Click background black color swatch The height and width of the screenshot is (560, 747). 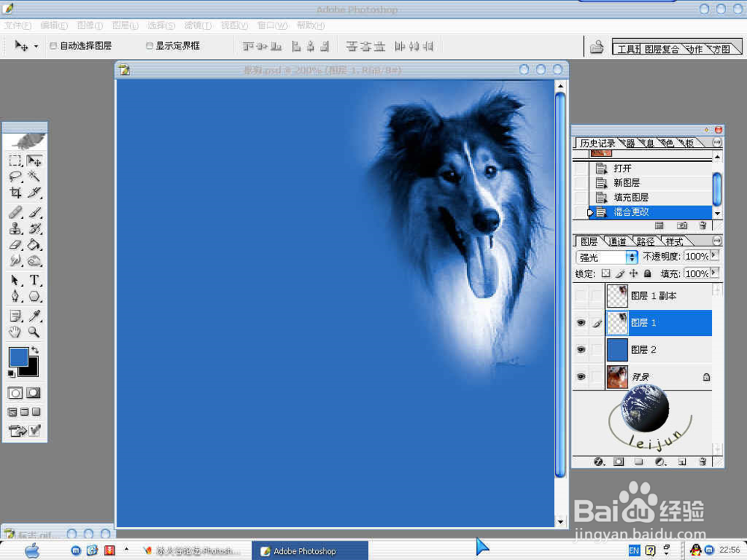pyautogui.click(x=32, y=370)
